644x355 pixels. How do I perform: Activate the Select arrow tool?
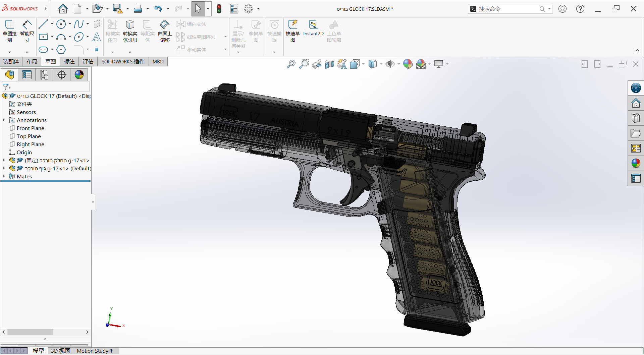pyautogui.click(x=198, y=9)
